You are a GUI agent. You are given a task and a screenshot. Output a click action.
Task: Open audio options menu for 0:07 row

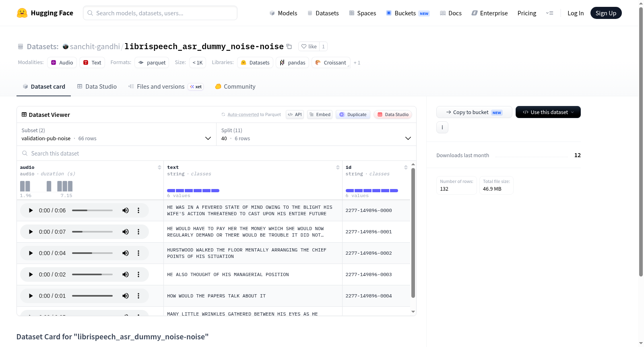click(138, 232)
